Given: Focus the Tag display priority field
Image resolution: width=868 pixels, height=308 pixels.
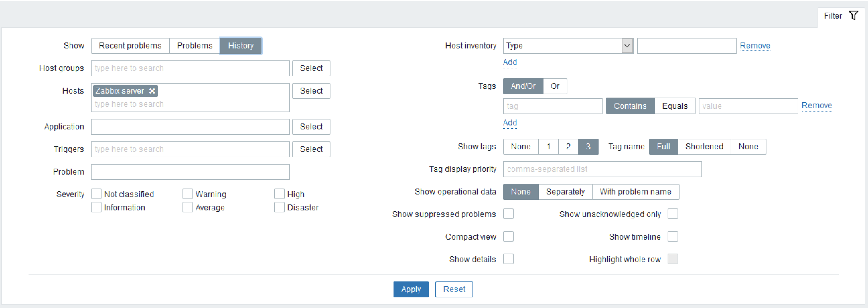Looking at the screenshot, I should point(602,169).
